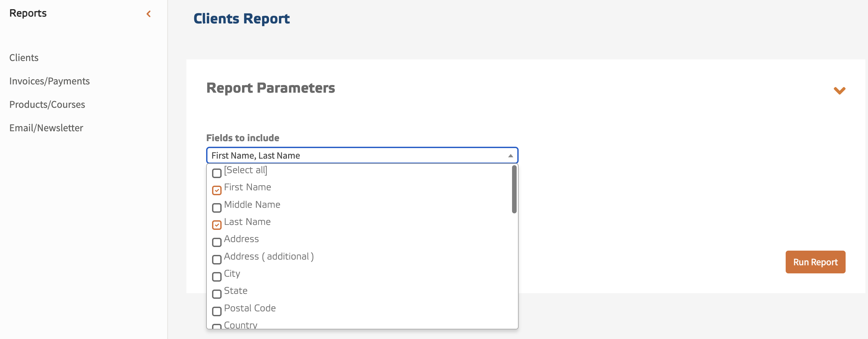Click the field list scrollbar thumb

click(x=514, y=190)
